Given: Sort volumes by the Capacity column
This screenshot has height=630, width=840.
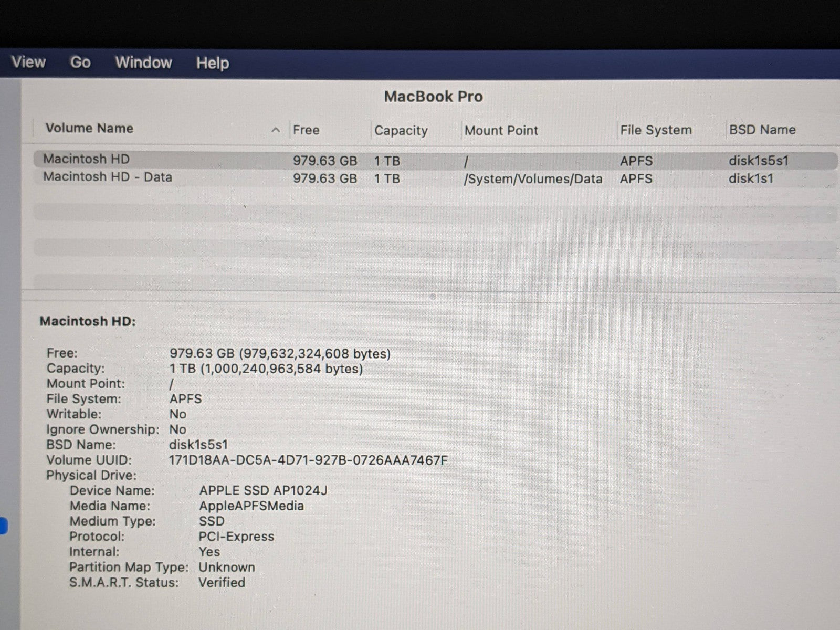Looking at the screenshot, I should [401, 130].
